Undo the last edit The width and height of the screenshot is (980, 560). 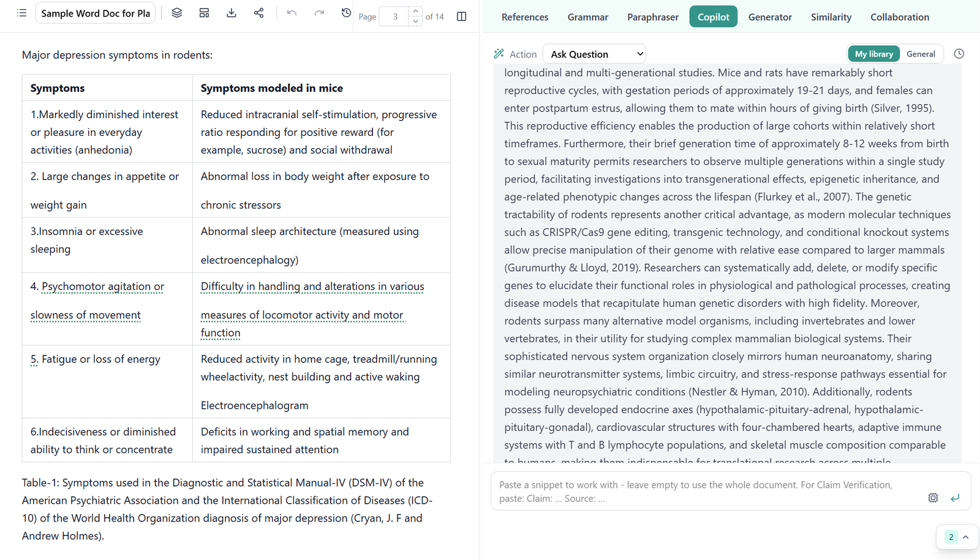click(292, 13)
